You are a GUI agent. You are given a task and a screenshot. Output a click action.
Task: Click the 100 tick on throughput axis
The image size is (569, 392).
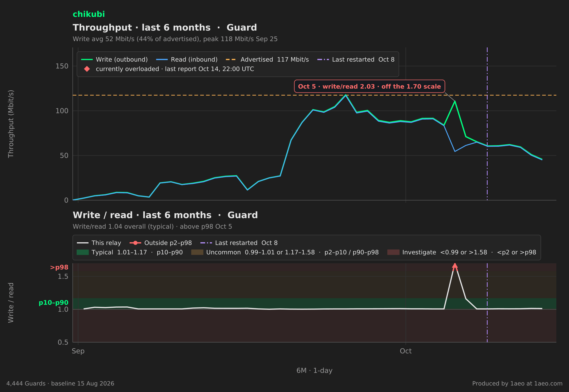(x=62, y=111)
